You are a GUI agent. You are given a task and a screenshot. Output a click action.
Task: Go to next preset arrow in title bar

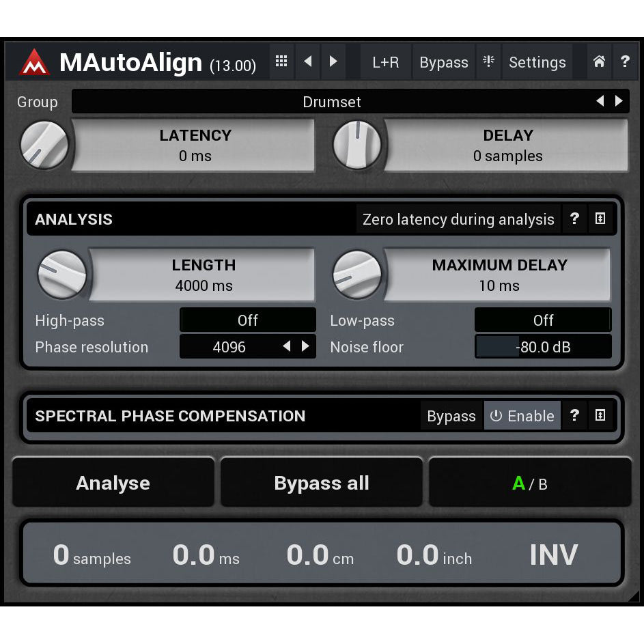pos(333,61)
